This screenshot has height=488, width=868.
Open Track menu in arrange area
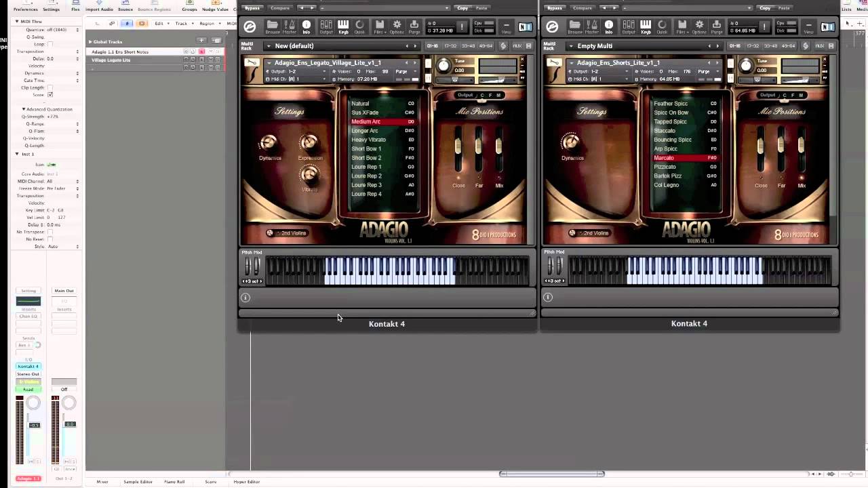[182, 23]
